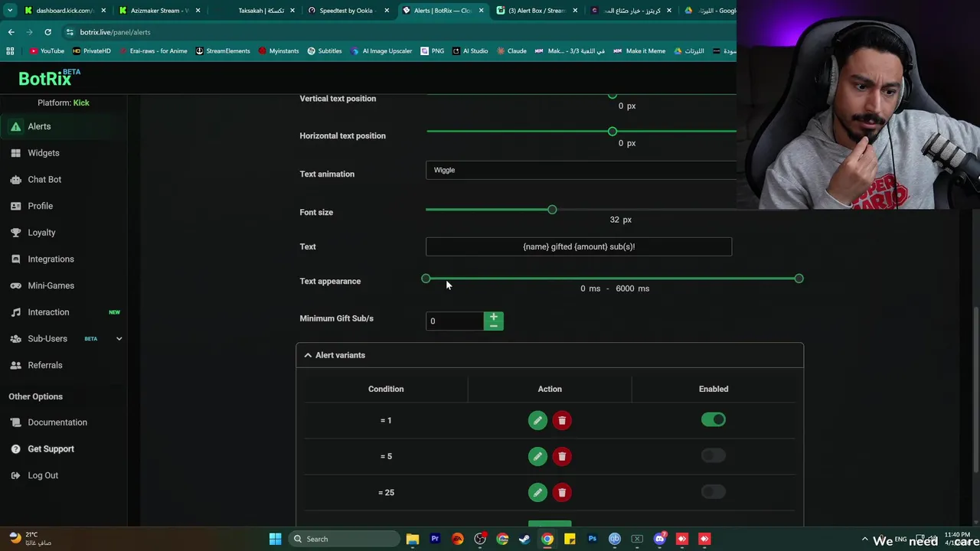Edit the '= 1' alert variant
980x551 pixels.
pos(537,420)
